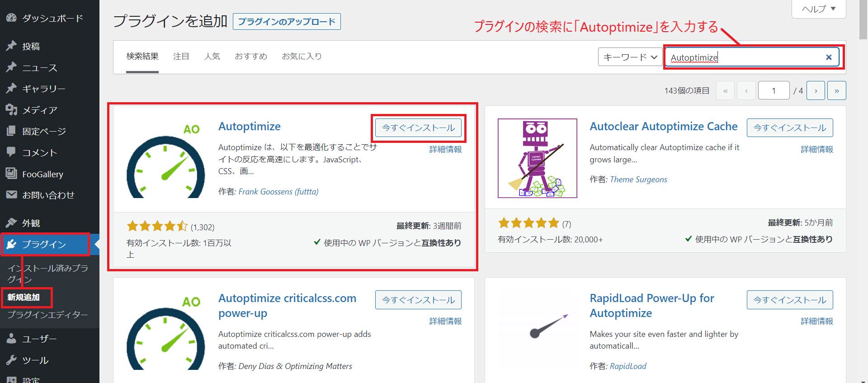868x383 pixels.
Task: Open インストール済みプラグイン submenu item
Action: 48,274
